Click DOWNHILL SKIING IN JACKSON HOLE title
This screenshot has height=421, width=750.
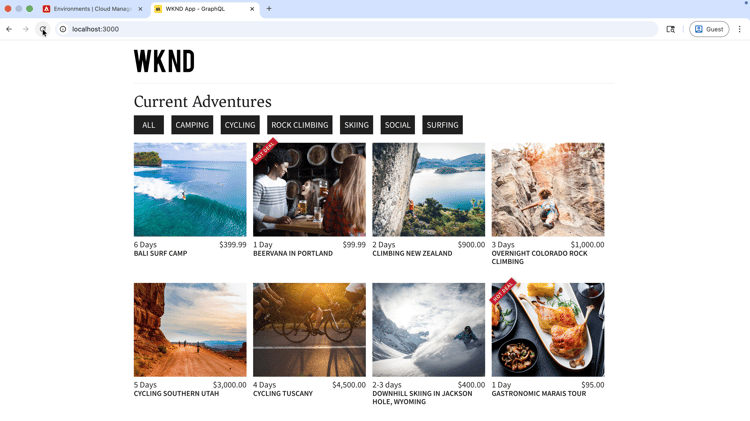pyautogui.click(x=422, y=398)
